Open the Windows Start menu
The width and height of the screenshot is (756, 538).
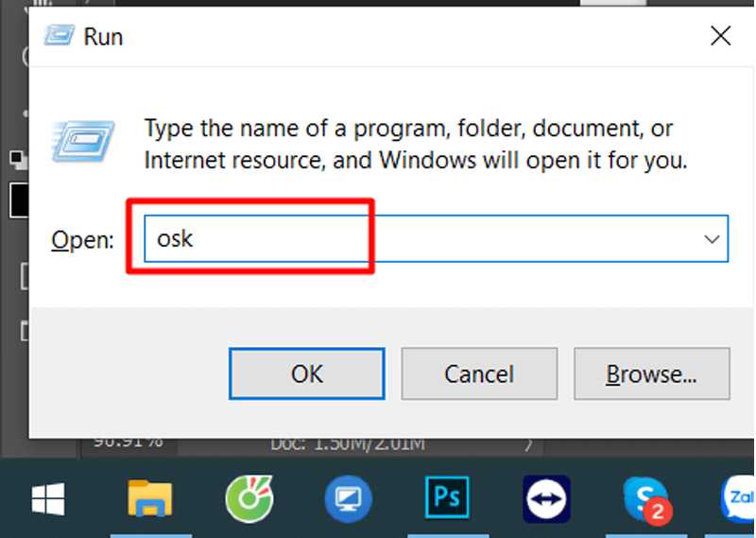click(48, 499)
